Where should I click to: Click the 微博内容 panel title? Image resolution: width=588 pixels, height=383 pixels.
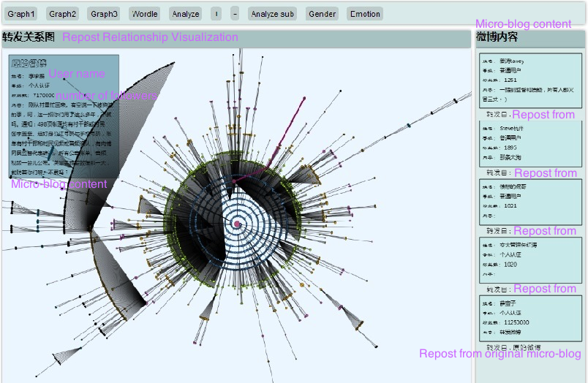click(497, 37)
